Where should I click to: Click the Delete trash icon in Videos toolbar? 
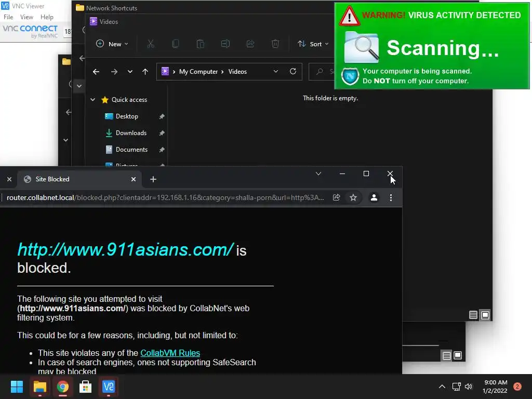tap(275, 44)
